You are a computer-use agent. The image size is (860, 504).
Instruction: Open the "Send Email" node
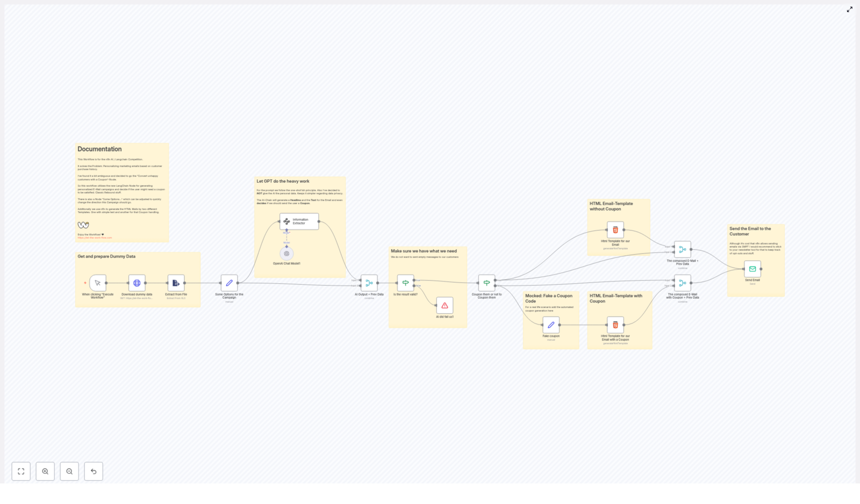(752, 270)
